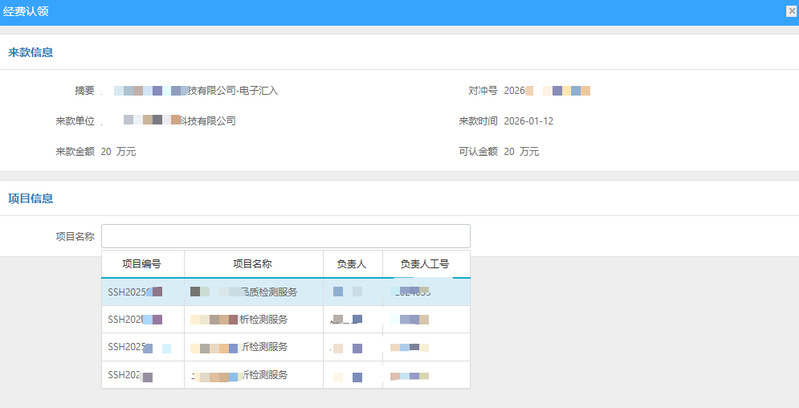Click the 来款信息 section heading

point(31,52)
